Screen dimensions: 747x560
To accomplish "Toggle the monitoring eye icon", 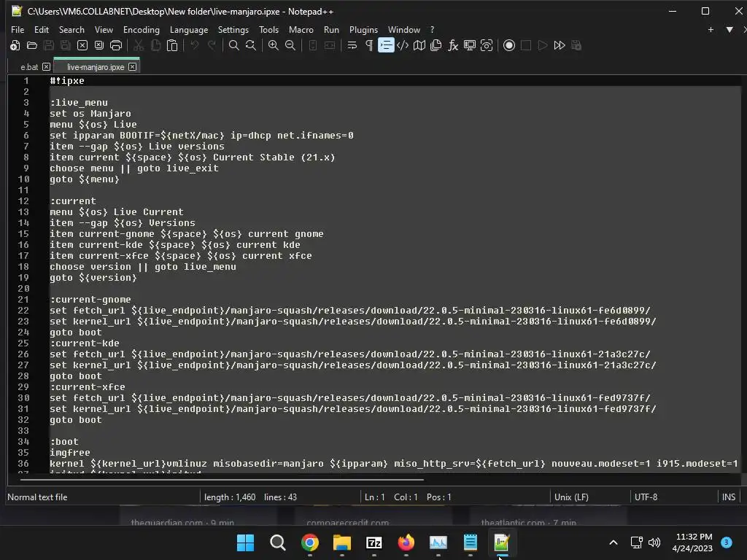I will coord(487,45).
